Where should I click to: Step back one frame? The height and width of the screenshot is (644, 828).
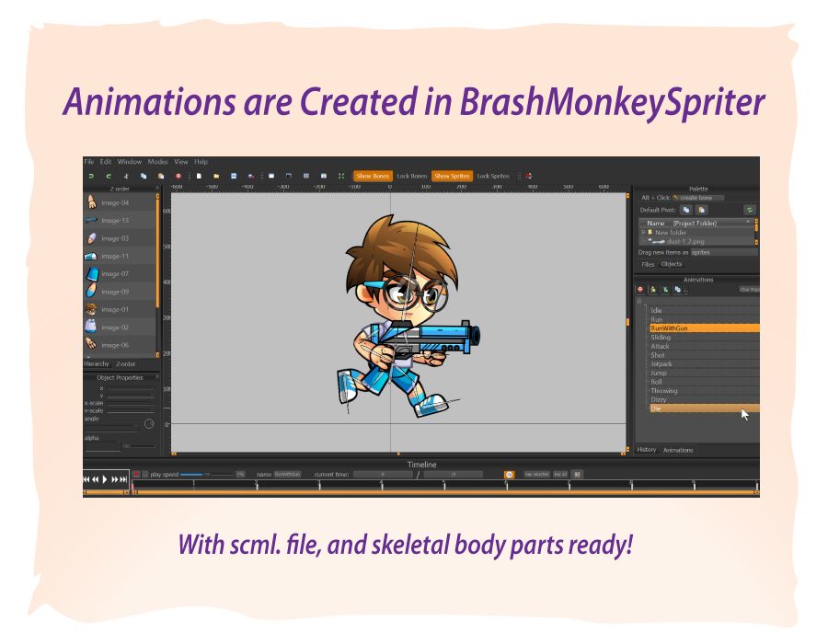(95, 479)
